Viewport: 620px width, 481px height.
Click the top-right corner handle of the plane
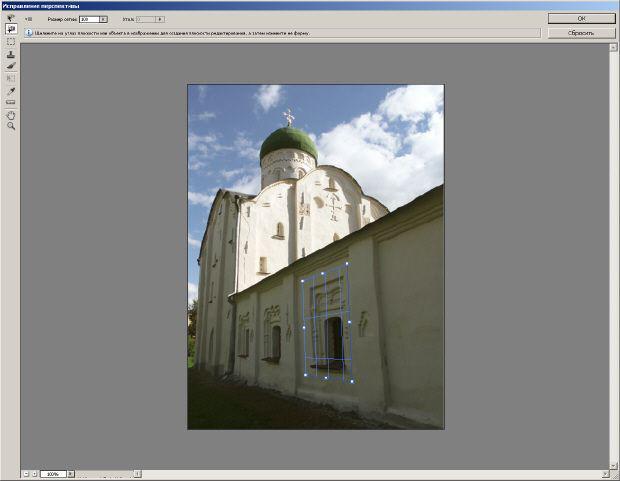tap(347, 263)
